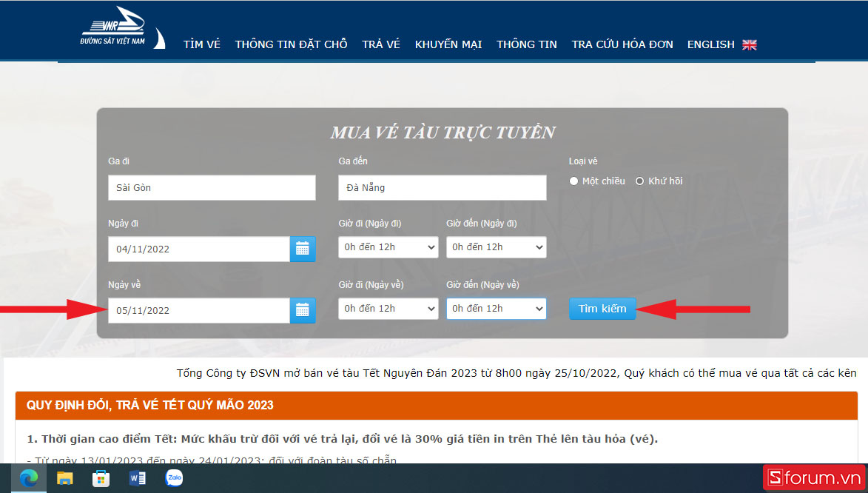Expand Giờ đến (Ngày đi) dropdown
The image size is (868, 493).
click(496, 247)
